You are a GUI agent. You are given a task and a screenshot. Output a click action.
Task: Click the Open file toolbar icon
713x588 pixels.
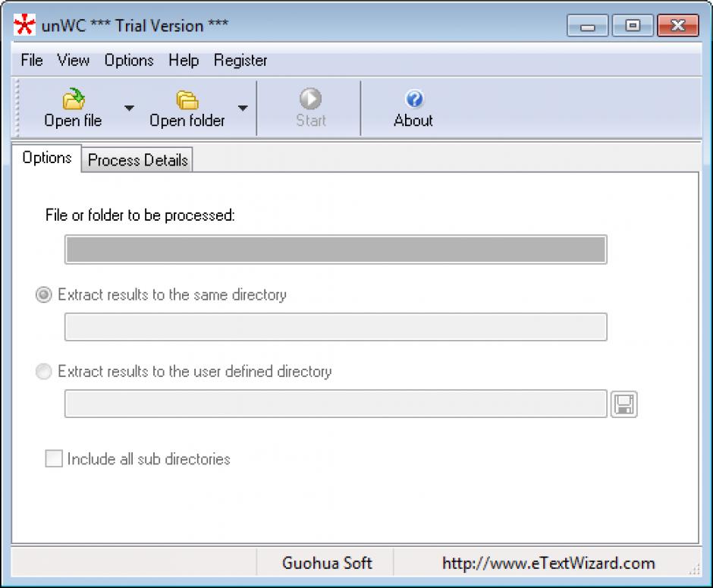[x=73, y=100]
